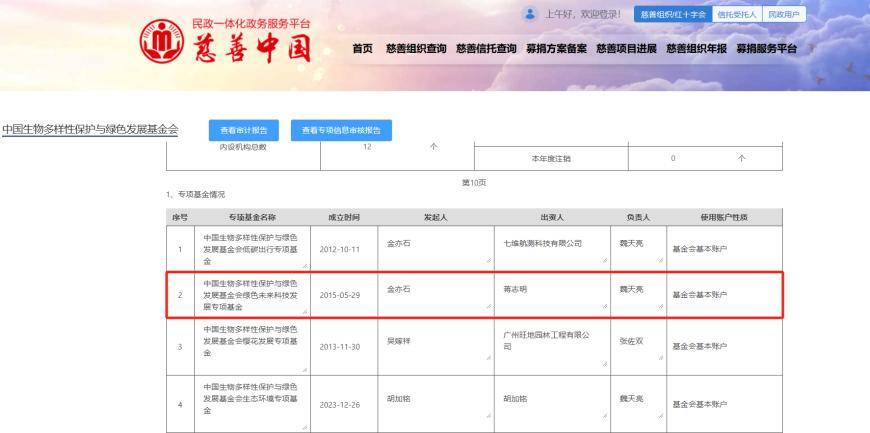Screen dimensions: 870x433
Task: Click the 发起人 column header
Action: coord(436,218)
